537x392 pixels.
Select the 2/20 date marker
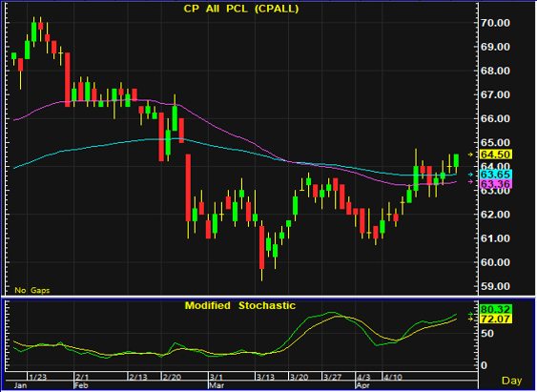[172, 378]
